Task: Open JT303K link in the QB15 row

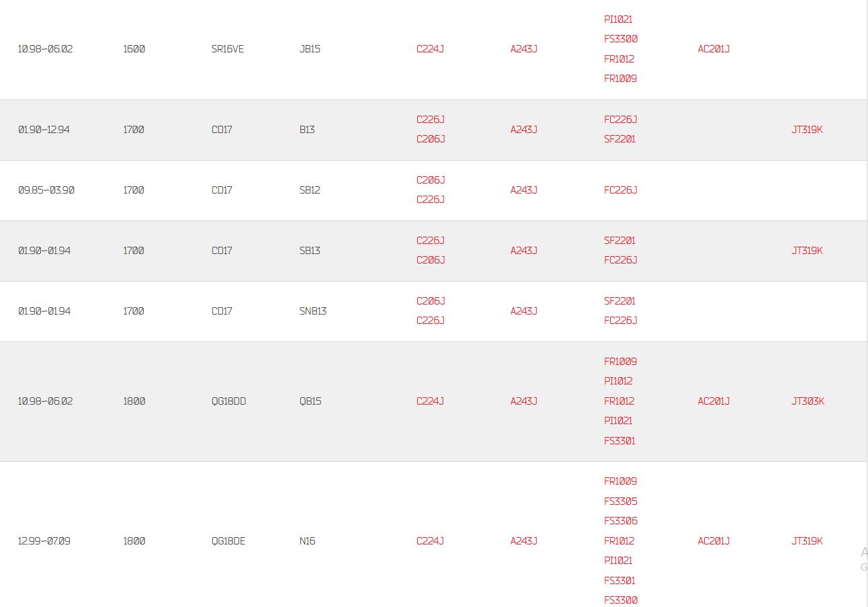Action: click(x=808, y=401)
